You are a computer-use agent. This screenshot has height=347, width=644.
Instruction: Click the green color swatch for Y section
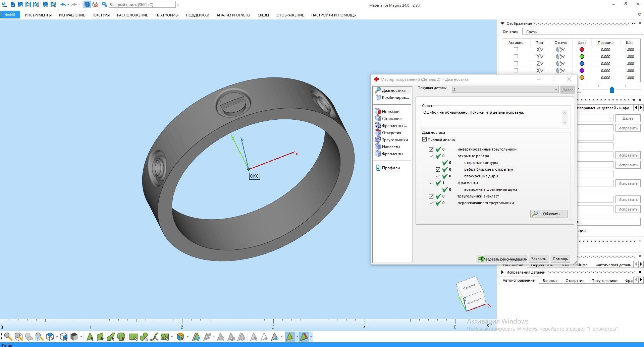point(582,57)
